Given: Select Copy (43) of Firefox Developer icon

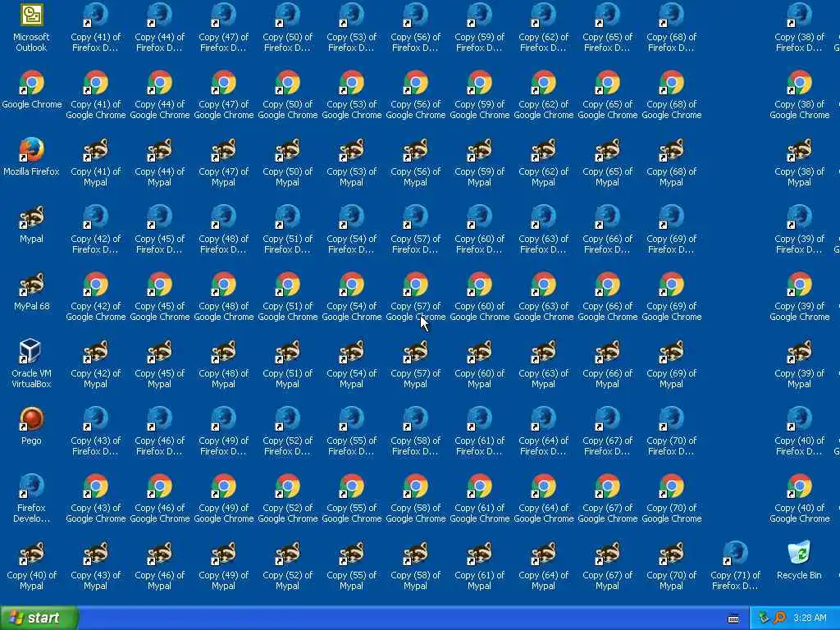Looking at the screenshot, I should [95, 419].
